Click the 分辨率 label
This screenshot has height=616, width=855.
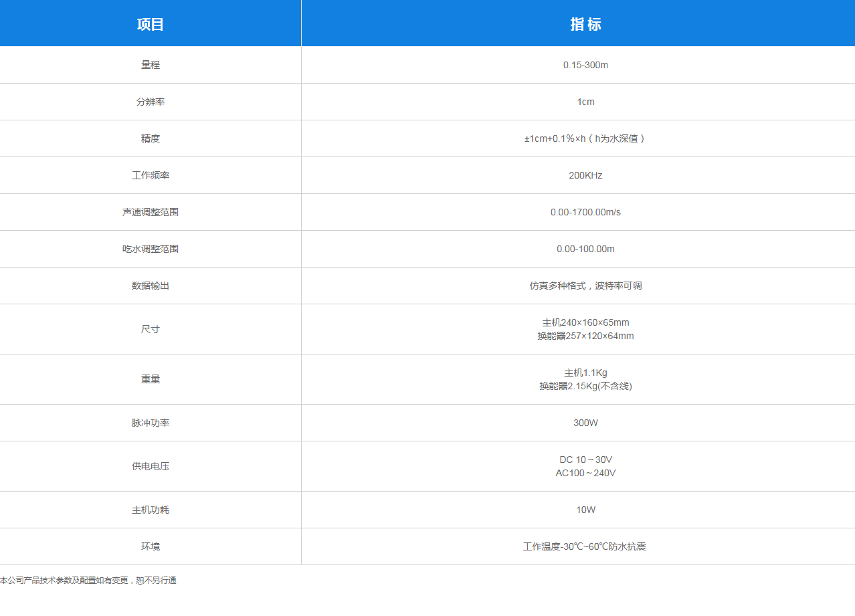(151, 102)
